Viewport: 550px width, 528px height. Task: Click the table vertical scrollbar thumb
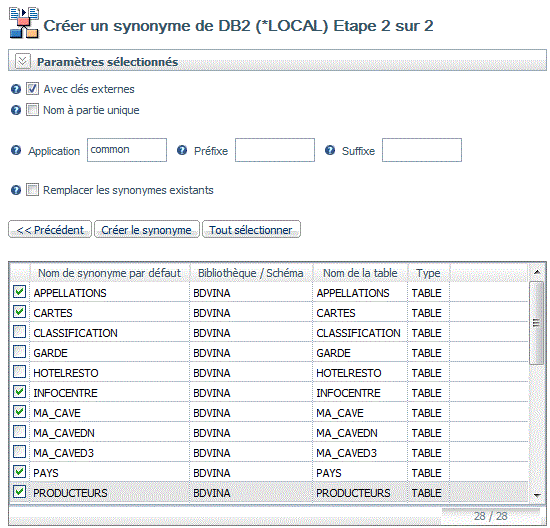(536, 323)
